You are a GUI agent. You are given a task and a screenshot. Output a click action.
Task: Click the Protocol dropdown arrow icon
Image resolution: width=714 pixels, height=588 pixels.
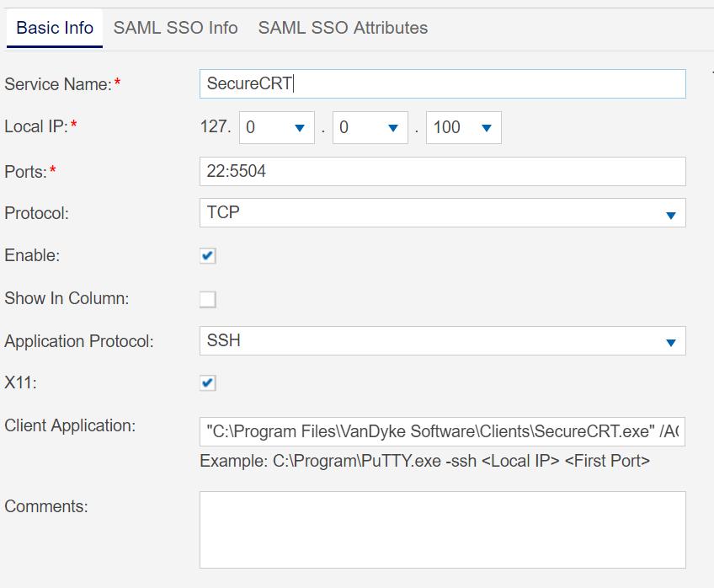pos(672,213)
